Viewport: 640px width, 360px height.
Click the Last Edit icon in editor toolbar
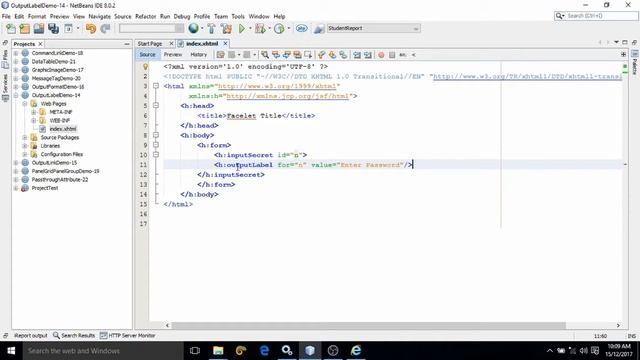(x=221, y=55)
